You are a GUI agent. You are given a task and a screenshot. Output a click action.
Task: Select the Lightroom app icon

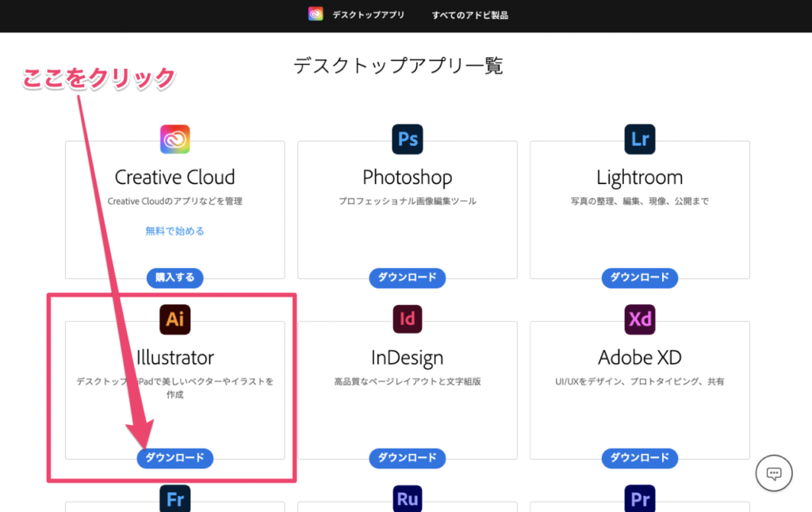(639, 139)
